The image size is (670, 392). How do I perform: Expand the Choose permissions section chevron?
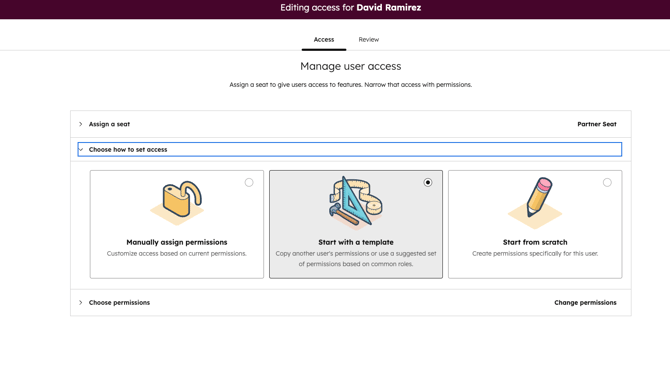(80, 302)
